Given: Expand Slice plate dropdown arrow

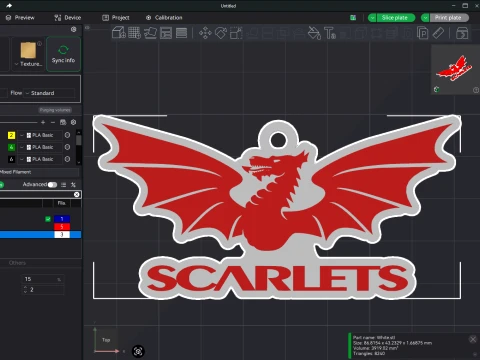Looking at the screenshot, I should pyautogui.click(x=372, y=18).
